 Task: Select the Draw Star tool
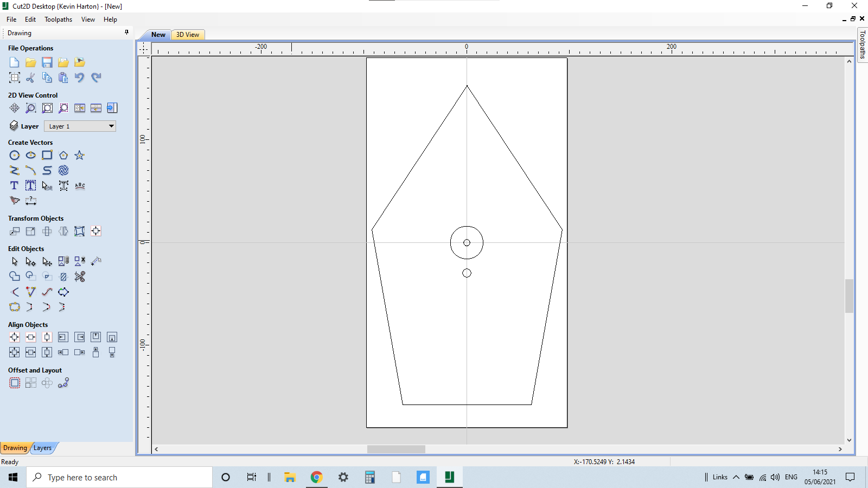[79, 155]
